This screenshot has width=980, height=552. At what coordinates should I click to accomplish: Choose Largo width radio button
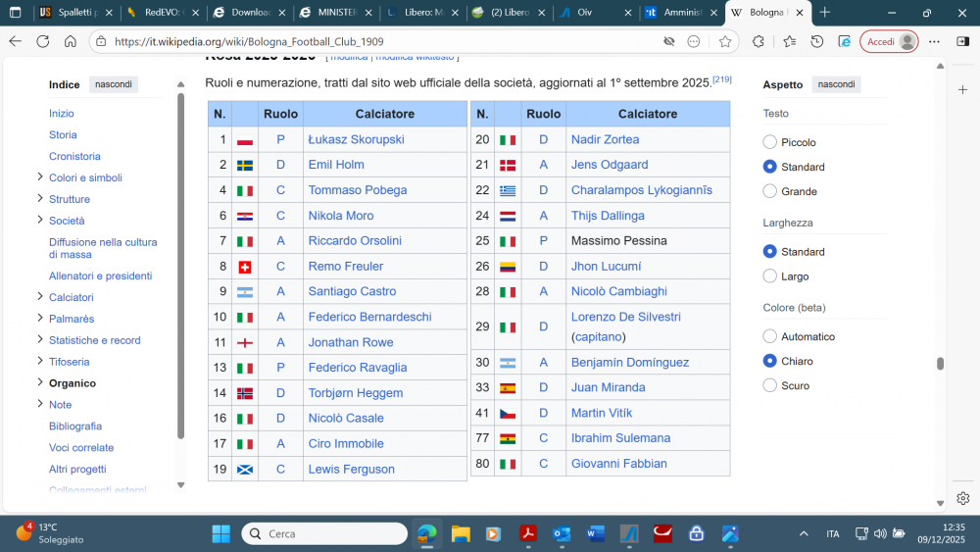pos(770,276)
